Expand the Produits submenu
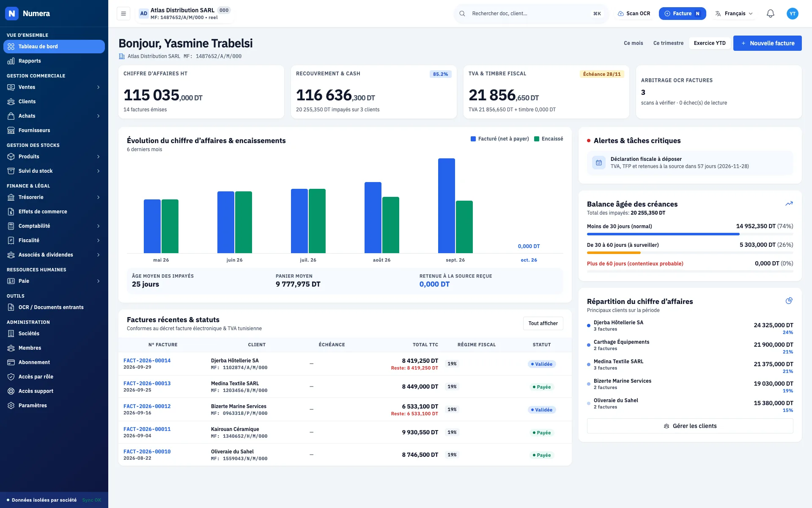The width and height of the screenshot is (812, 508). 99,157
